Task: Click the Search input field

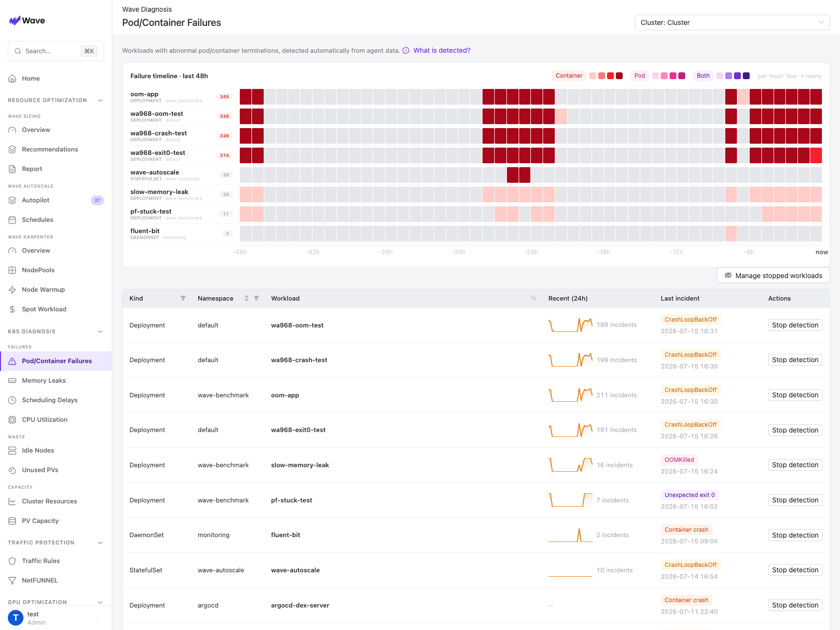Action: tap(56, 51)
